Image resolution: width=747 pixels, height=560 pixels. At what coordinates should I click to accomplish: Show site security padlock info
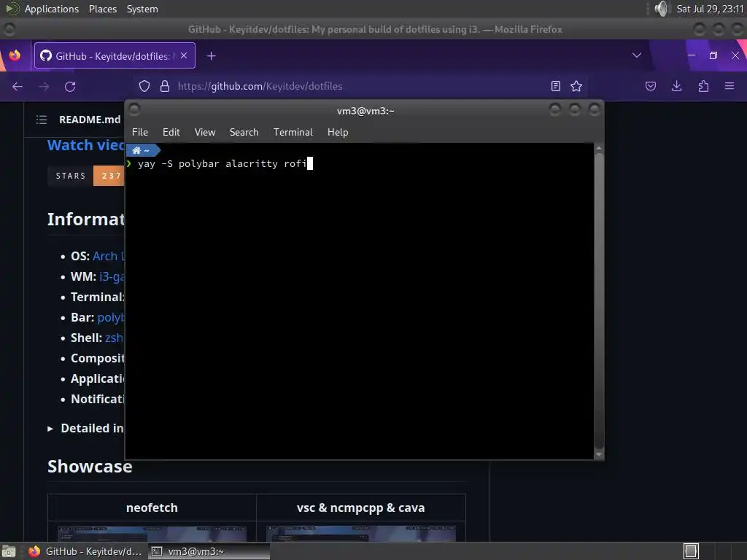[165, 86]
